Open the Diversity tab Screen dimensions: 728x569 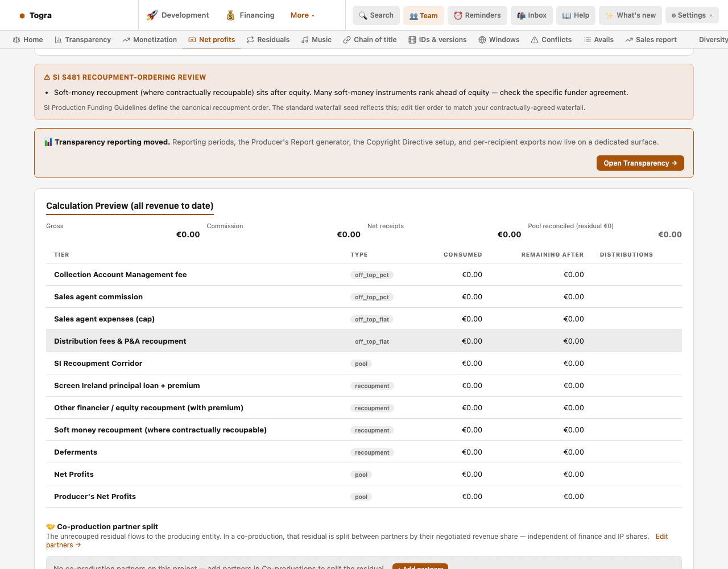pos(713,40)
